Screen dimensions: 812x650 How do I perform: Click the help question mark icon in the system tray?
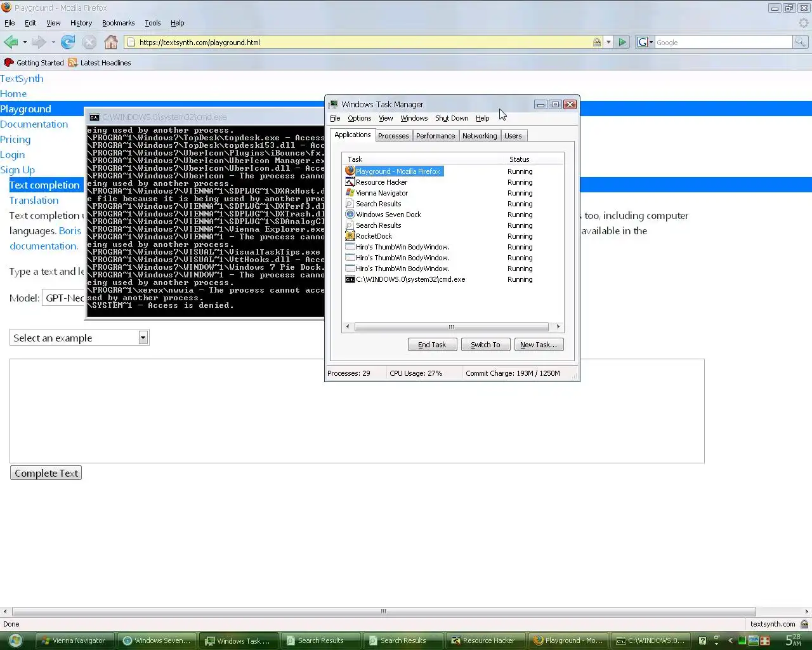[x=702, y=640]
